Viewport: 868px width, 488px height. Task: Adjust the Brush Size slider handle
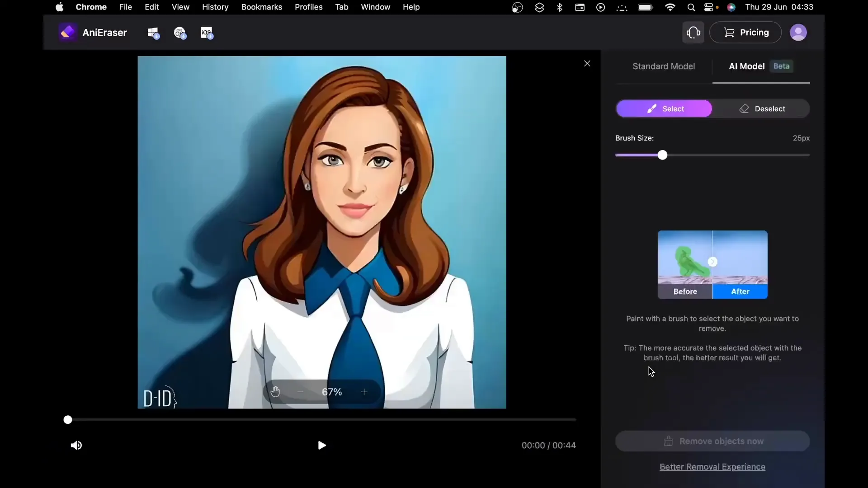point(662,155)
